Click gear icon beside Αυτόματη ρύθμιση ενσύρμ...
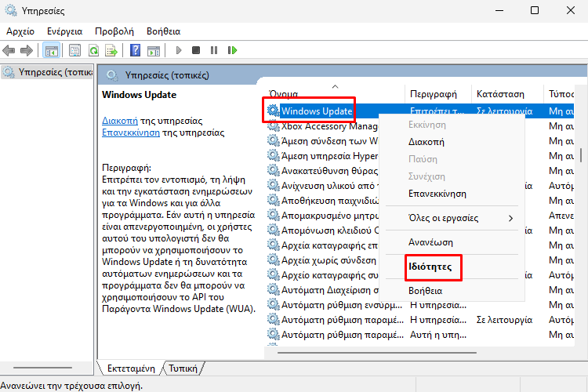Screen dimensions: 588x392 (273, 305)
